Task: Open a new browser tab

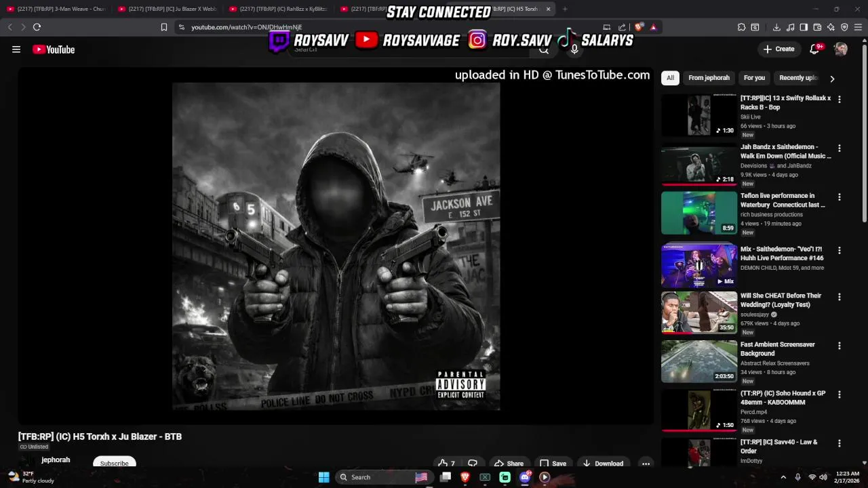Action: click(x=565, y=9)
